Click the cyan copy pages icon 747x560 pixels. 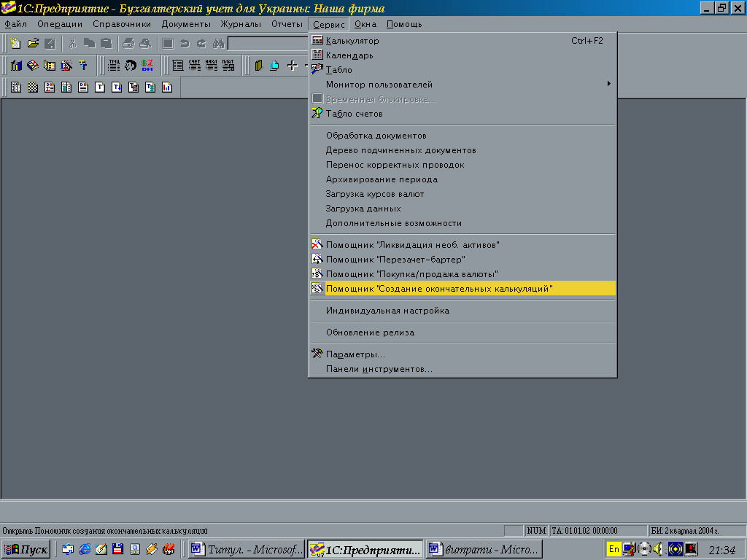[275, 65]
